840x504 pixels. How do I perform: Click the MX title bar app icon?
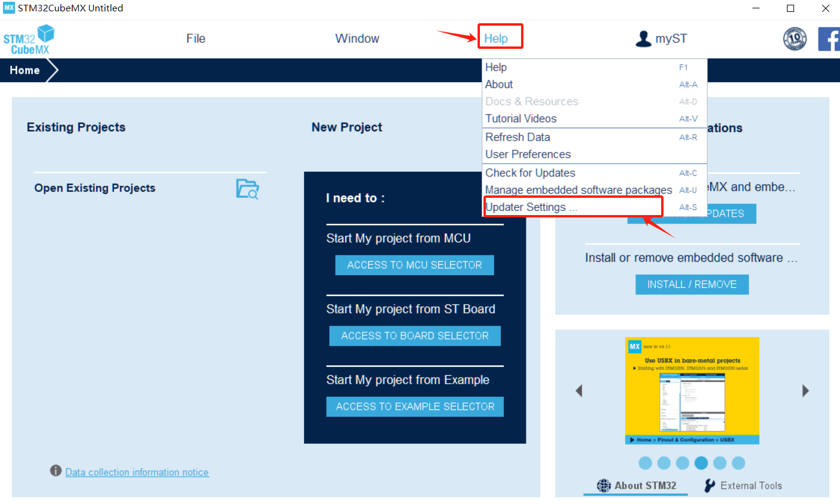[9, 8]
